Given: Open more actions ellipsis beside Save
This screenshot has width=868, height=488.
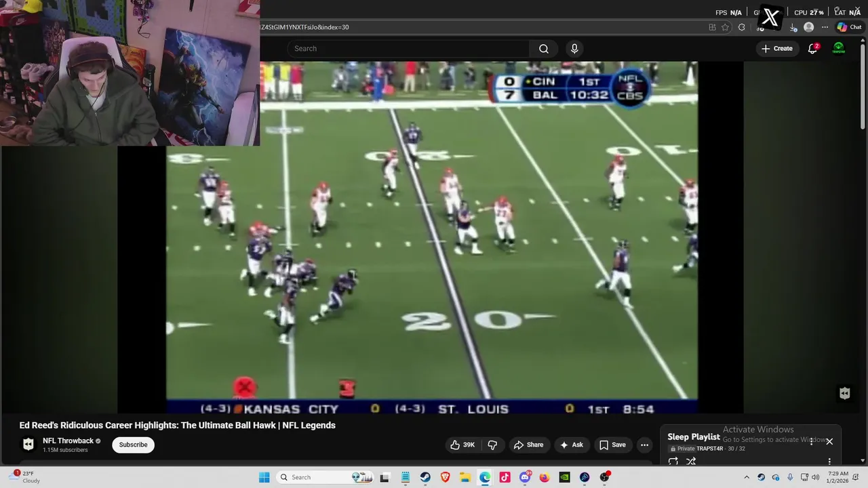Looking at the screenshot, I should pyautogui.click(x=644, y=445).
